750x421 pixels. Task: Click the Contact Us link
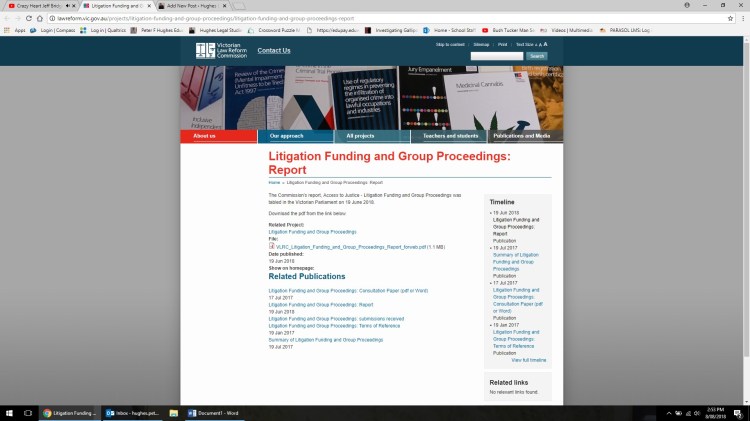click(x=274, y=50)
